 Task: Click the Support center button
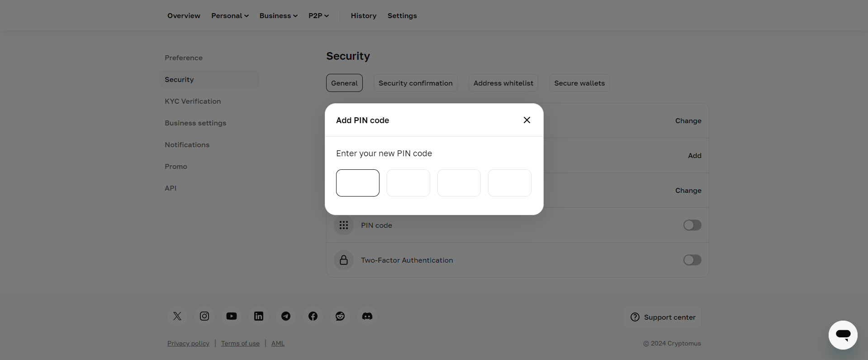[663, 317]
